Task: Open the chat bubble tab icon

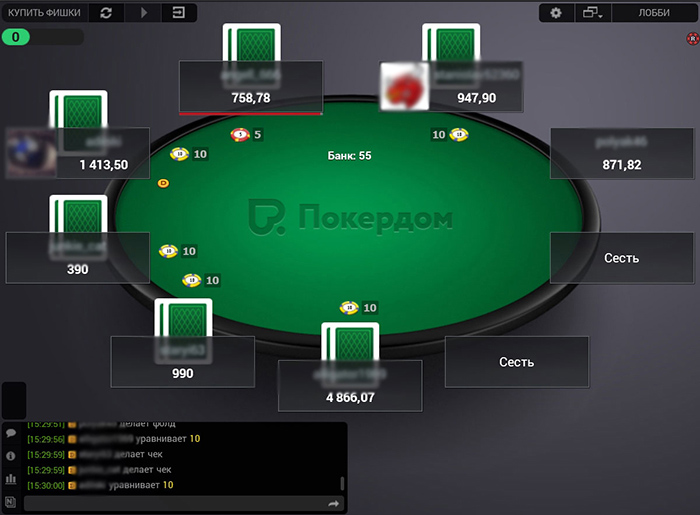Action: 11,433
